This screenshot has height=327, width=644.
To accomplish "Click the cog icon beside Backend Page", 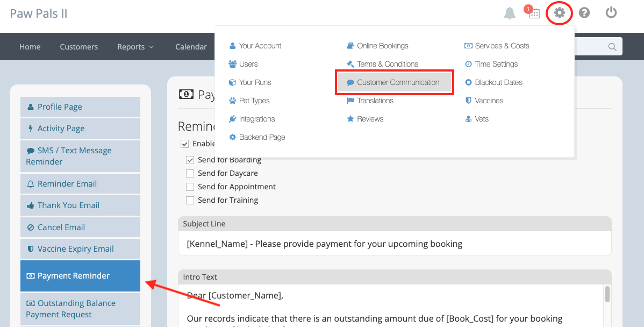I will pyautogui.click(x=232, y=137).
